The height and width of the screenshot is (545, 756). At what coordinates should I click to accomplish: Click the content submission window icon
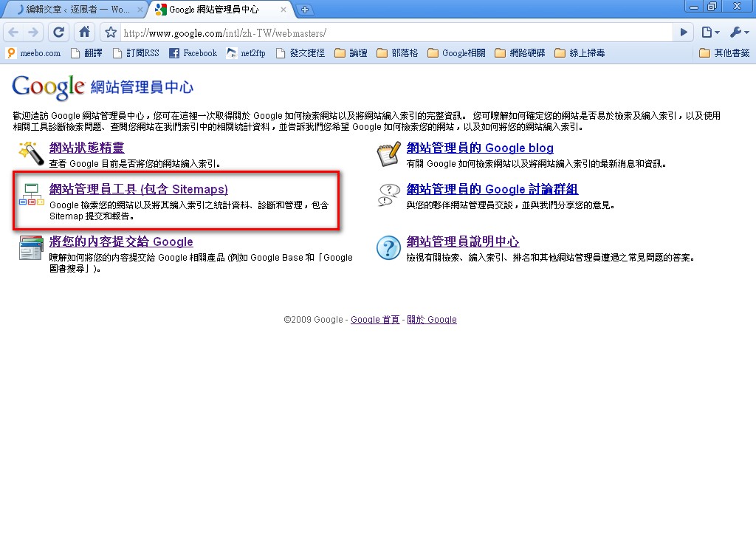31,247
